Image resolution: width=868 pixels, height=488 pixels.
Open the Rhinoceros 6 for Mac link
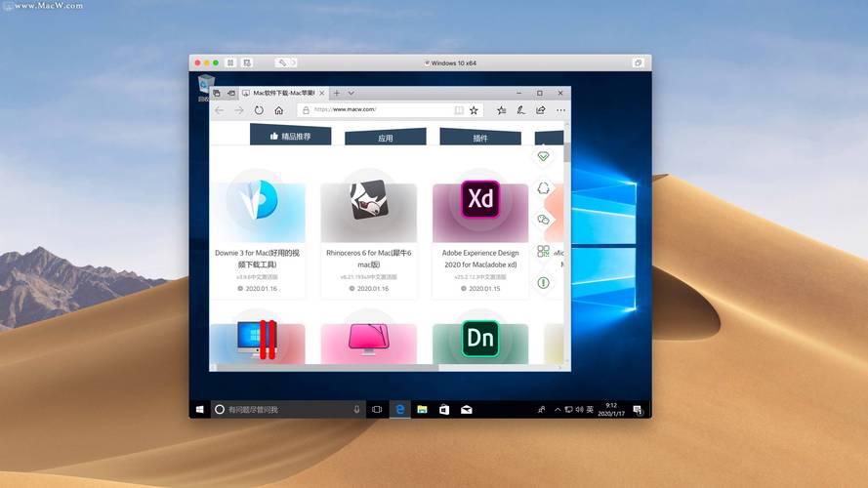coord(369,259)
